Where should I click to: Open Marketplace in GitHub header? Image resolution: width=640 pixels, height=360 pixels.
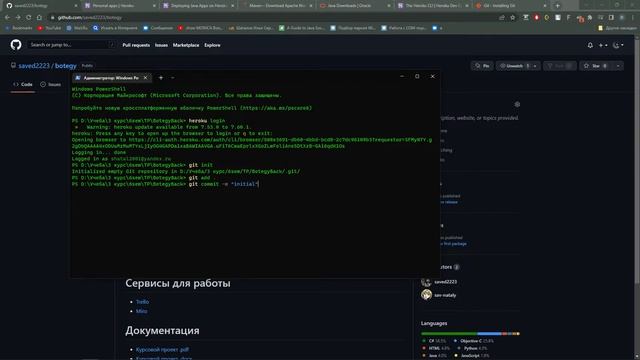[186, 45]
